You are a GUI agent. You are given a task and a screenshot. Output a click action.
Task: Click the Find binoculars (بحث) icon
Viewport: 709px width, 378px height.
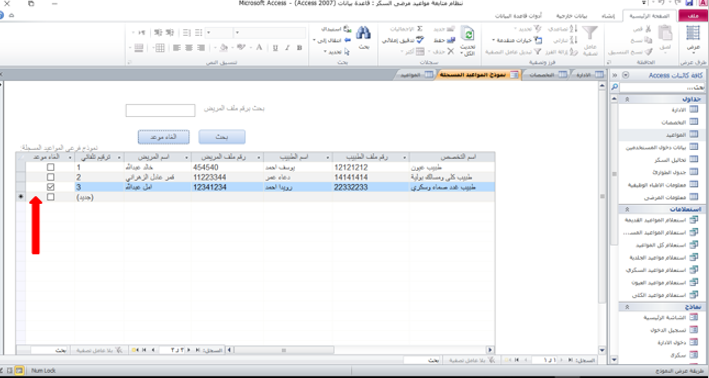click(x=364, y=33)
